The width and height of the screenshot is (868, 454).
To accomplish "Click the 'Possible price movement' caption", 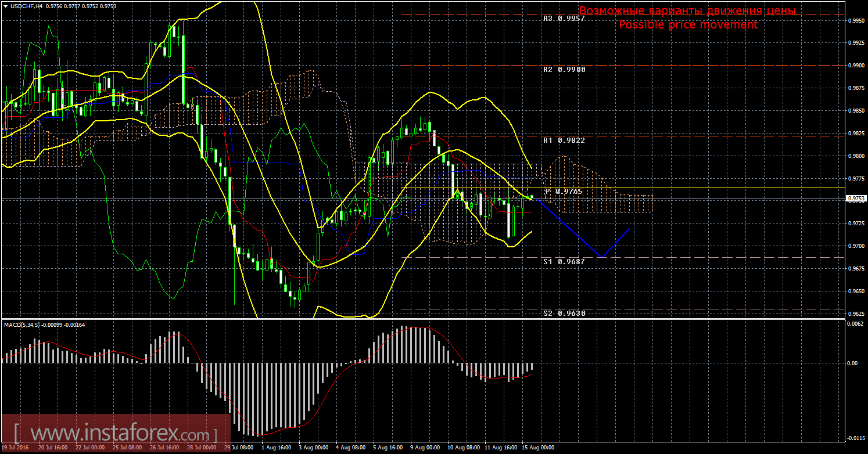I will pos(688,25).
